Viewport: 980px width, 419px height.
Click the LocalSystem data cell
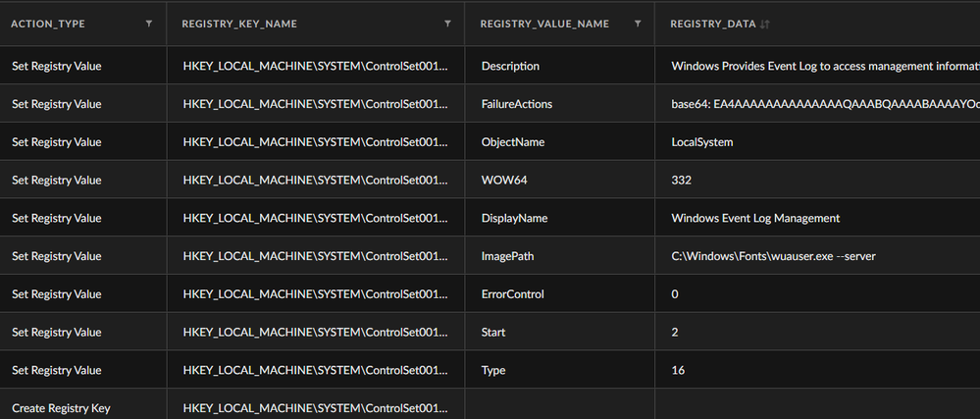[701, 142]
